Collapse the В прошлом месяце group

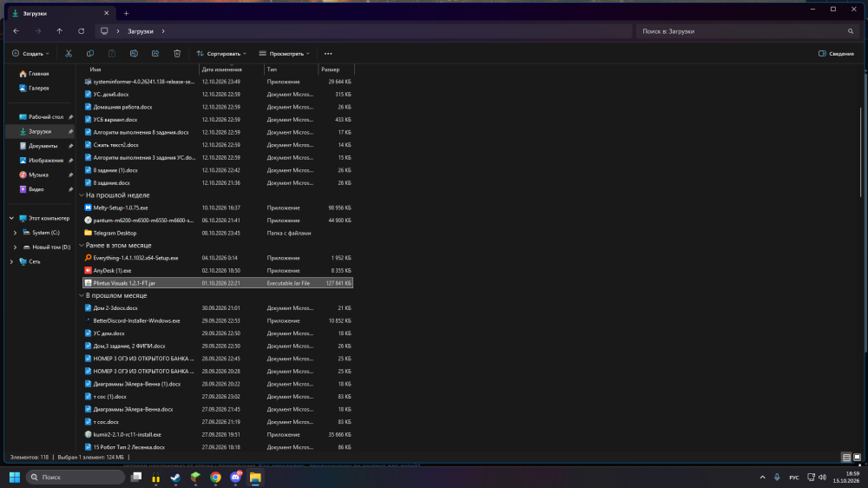point(82,296)
